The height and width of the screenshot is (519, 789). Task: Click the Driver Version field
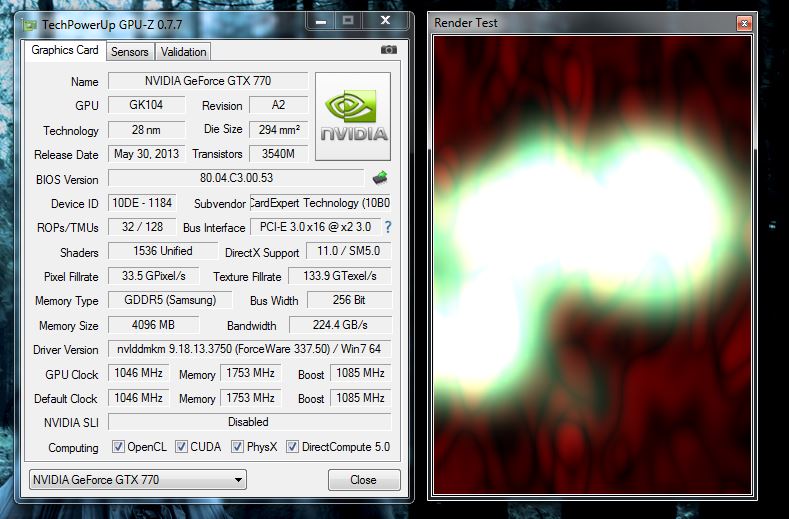[249, 349]
